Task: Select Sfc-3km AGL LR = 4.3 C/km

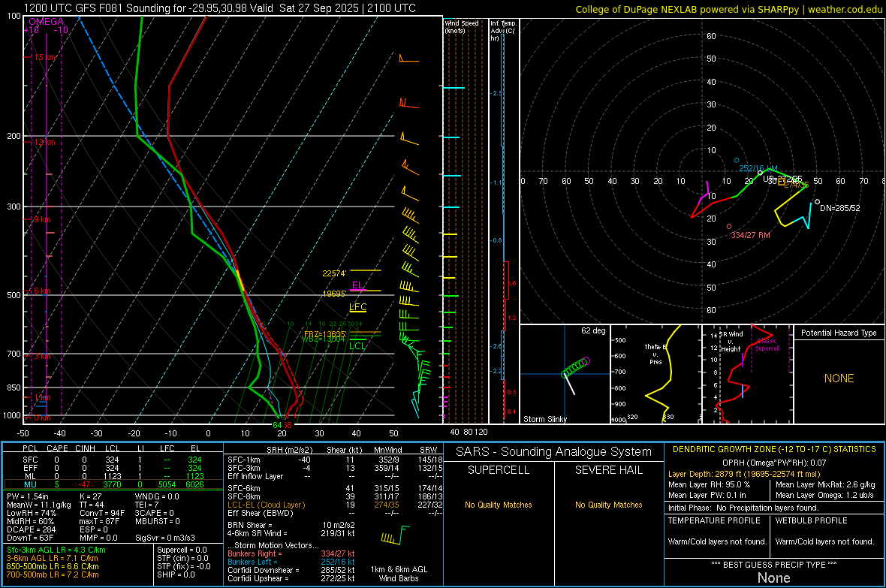Action: click(x=56, y=550)
